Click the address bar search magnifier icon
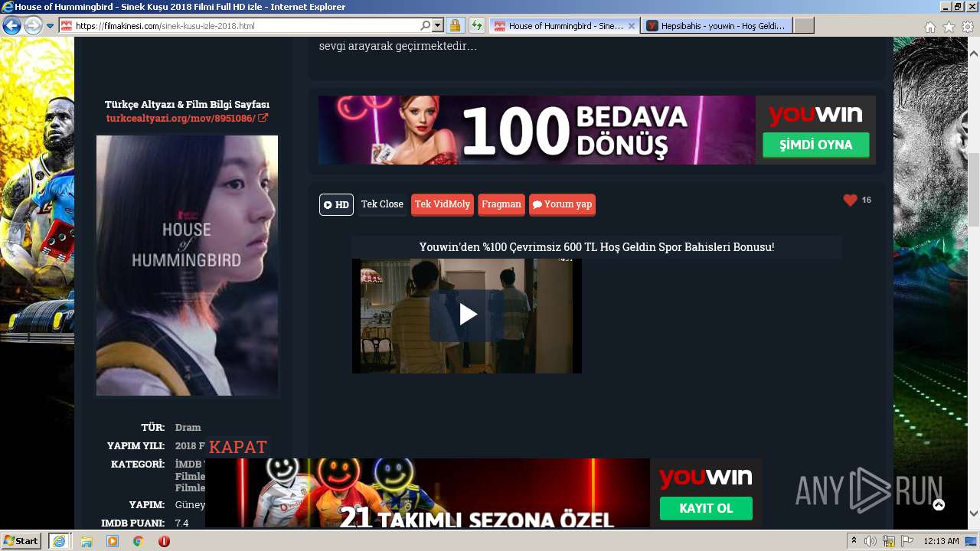The image size is (980, 551). [x=426, y=26]
